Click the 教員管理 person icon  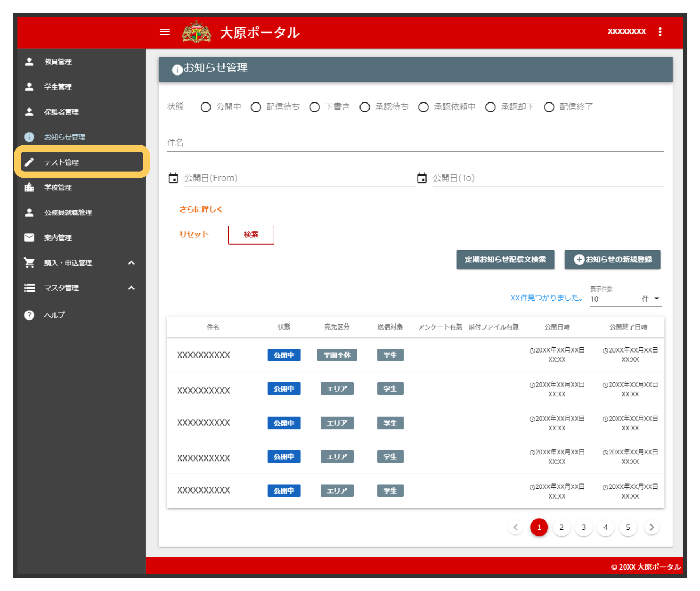click(29, 62)
